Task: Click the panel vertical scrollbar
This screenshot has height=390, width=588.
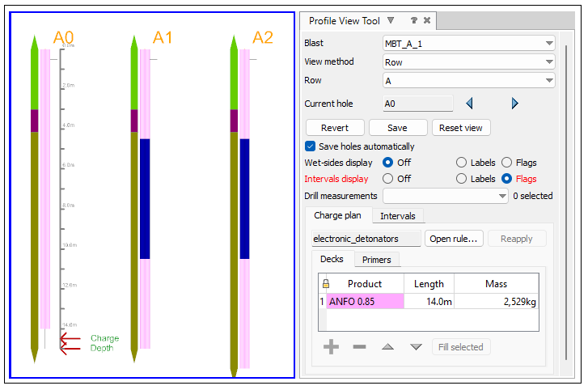Action: pos(566,202)
